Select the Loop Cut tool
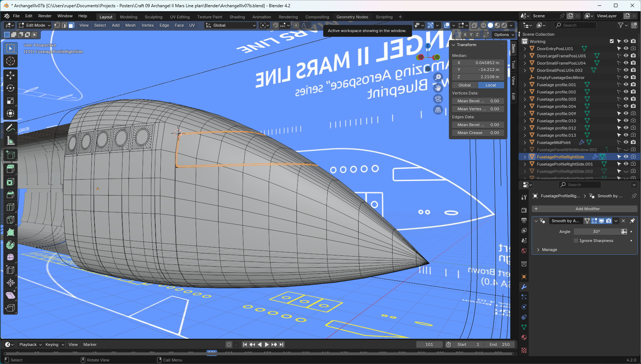The height and width of the screenshot is (364, 641). 10,207
